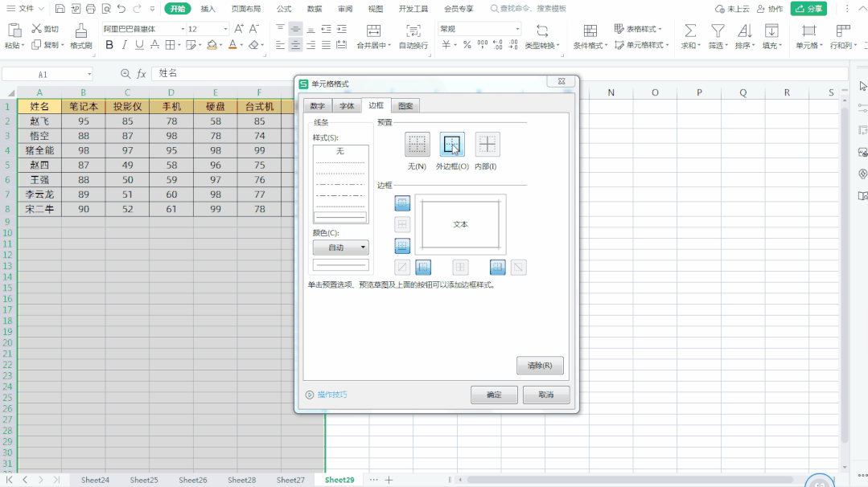Open the font size dropdown

click(x=225, y=29)
